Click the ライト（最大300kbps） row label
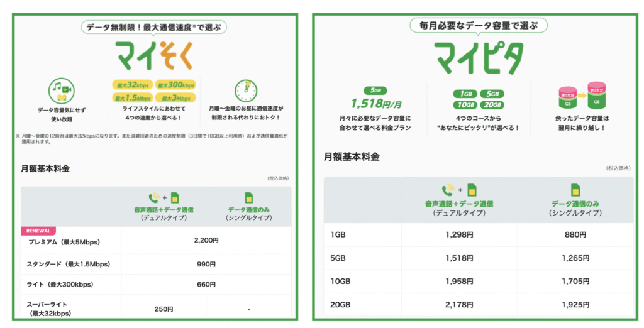The width and height of the screenshot is (644, 328). click(x=60, y=284)
